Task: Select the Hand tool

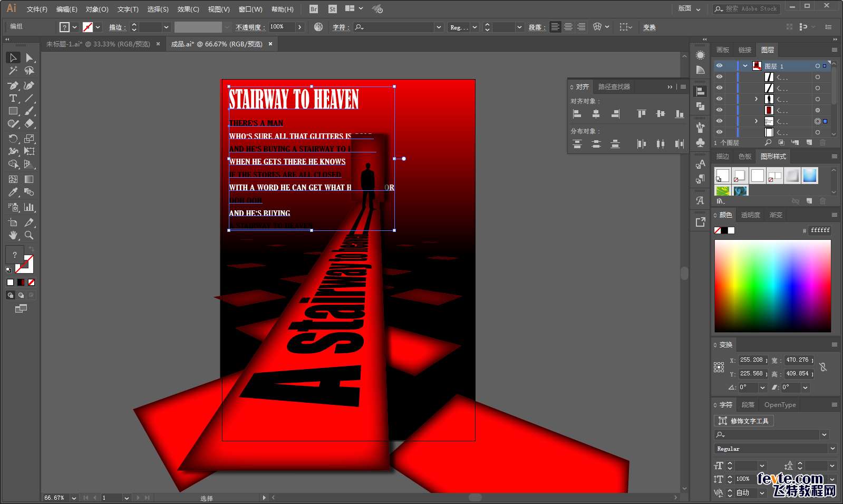Action: click(x=14, y=235)
